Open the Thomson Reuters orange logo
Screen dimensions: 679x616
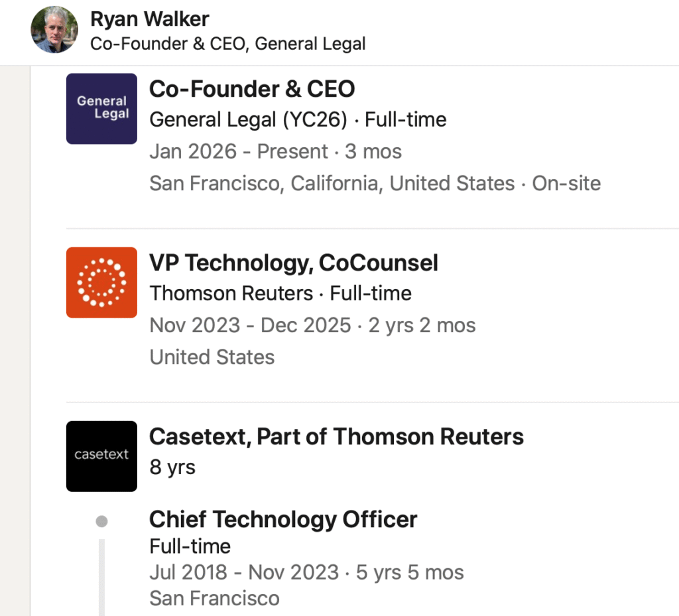(101, 282)
